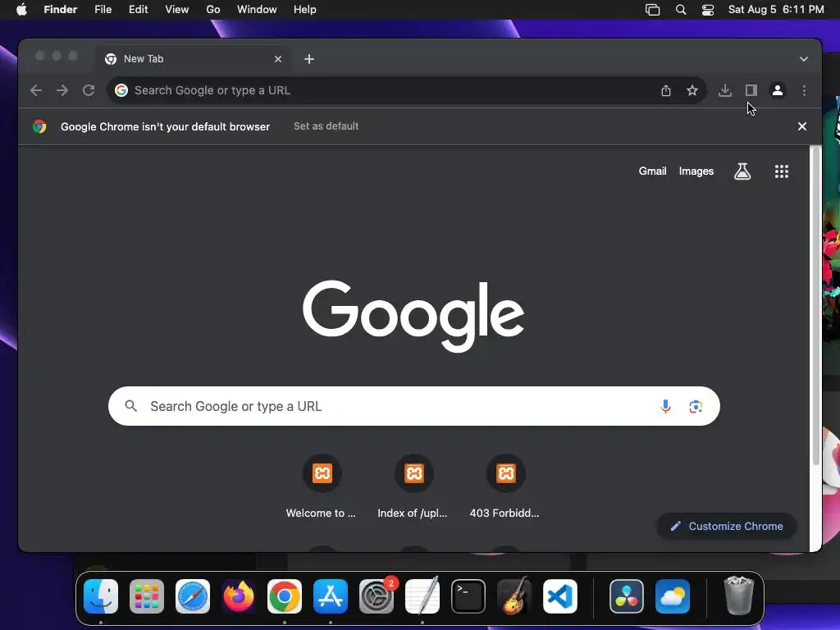Viewport: 840px width, 630px height.
Task: Open a new tab with plus button
Action: point(309,59)
